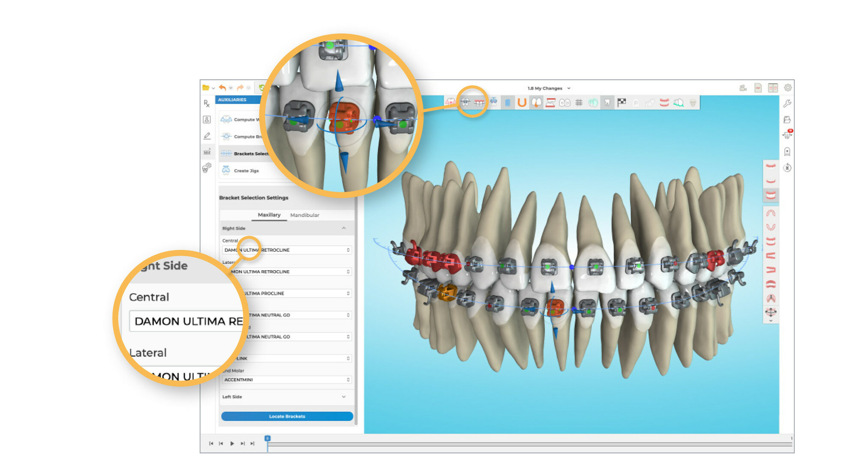The height and width of the screenshot is (454, 868).
Task: Click the Rx prescription icon in left sidebar
Action: tap(206, 103)
